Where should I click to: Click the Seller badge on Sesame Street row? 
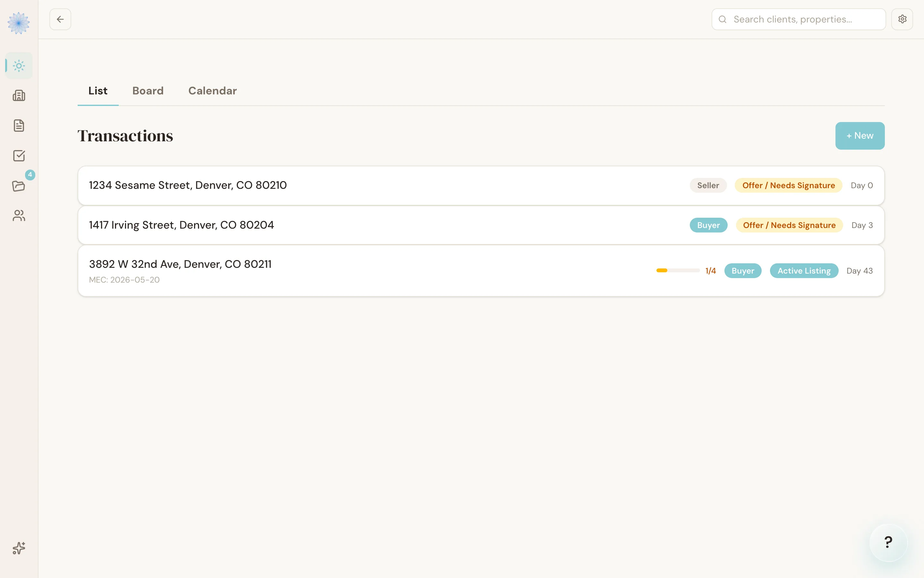click(708, 185)
